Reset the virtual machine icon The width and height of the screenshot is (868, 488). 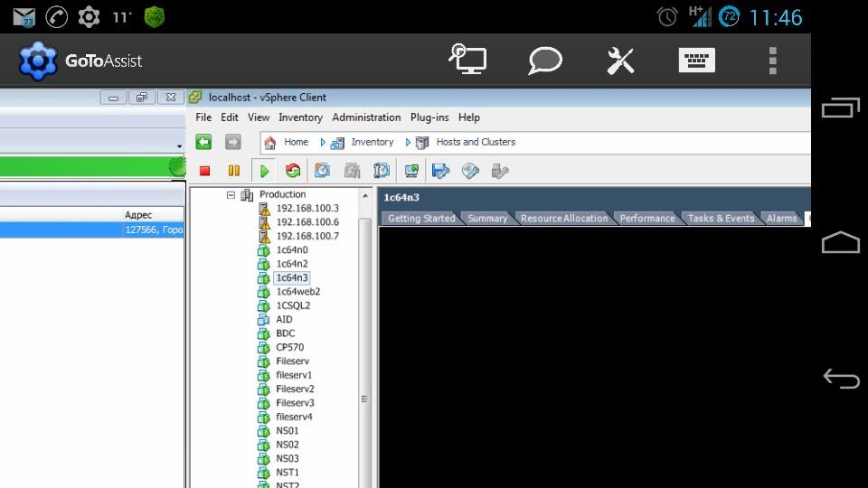click(x=293, y=171)
